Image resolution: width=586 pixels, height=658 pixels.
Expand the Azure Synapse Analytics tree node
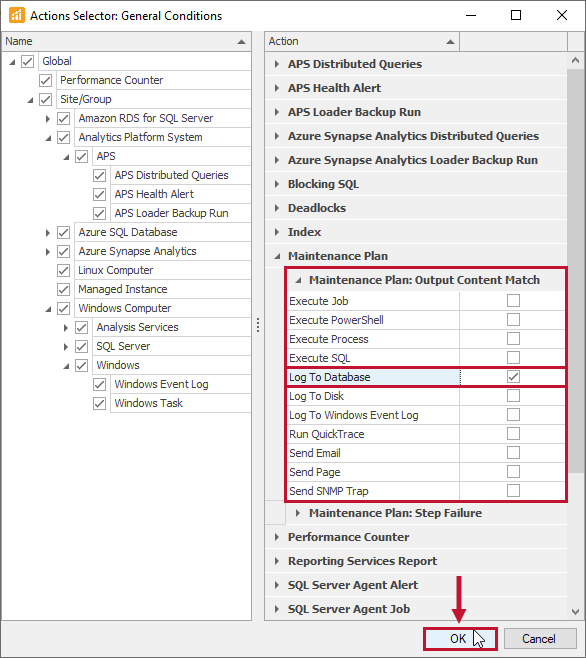[x=48, y=252]
